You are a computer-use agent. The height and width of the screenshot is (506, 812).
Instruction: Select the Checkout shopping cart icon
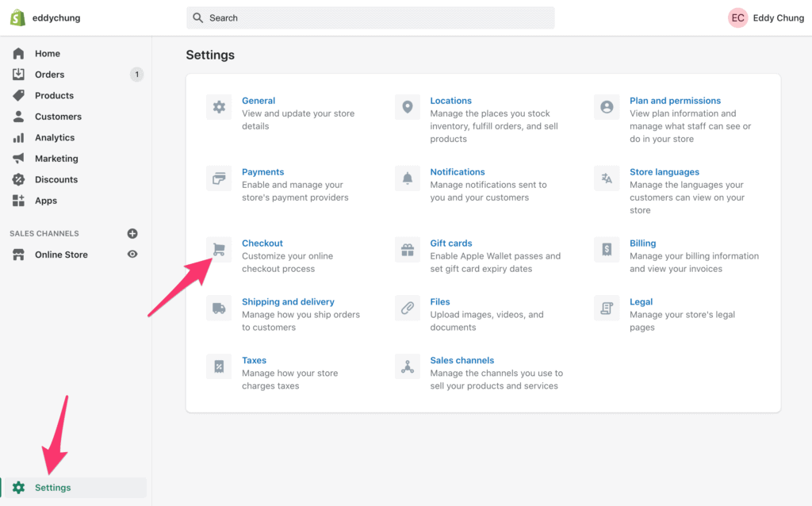pyautogui.click(x=219, y=249)
